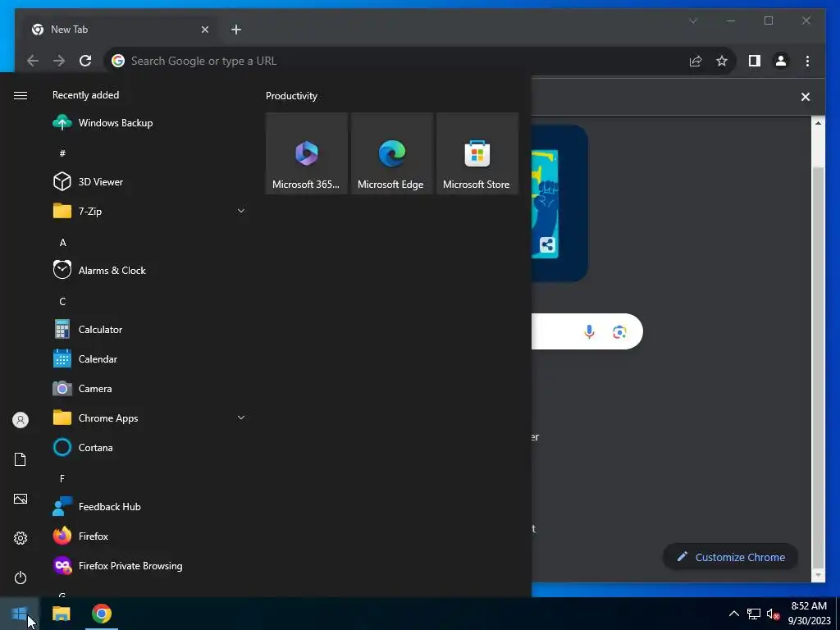Open user account icon in Start sidebar
This screenshot has width=840, height=630.
coord(21,420)
